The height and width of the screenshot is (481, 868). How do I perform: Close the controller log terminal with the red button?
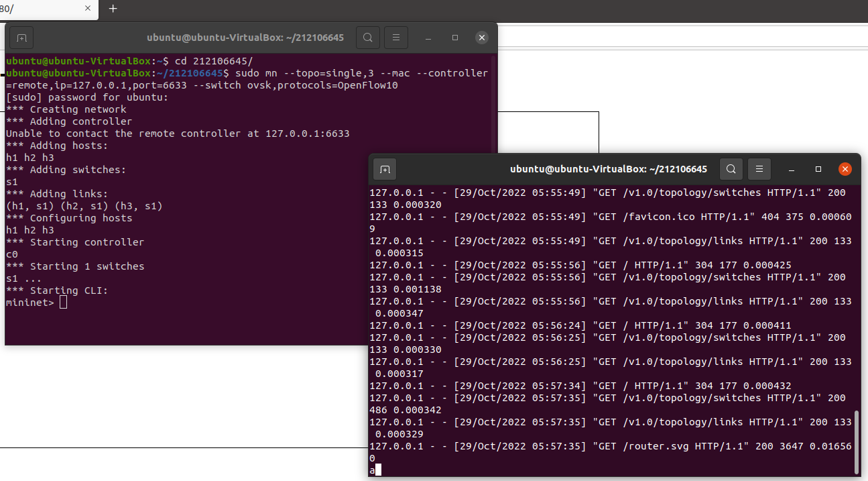click(x=845, y=169)
